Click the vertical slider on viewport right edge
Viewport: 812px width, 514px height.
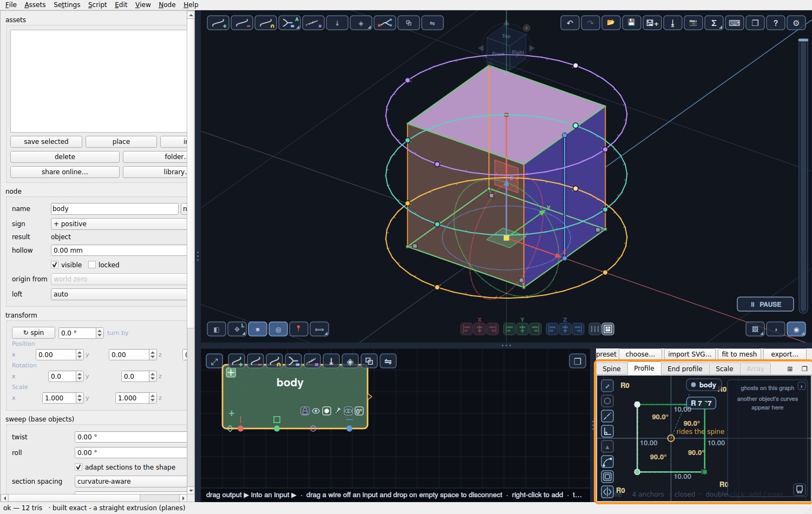pyautogui.click(x=803, y=176)
